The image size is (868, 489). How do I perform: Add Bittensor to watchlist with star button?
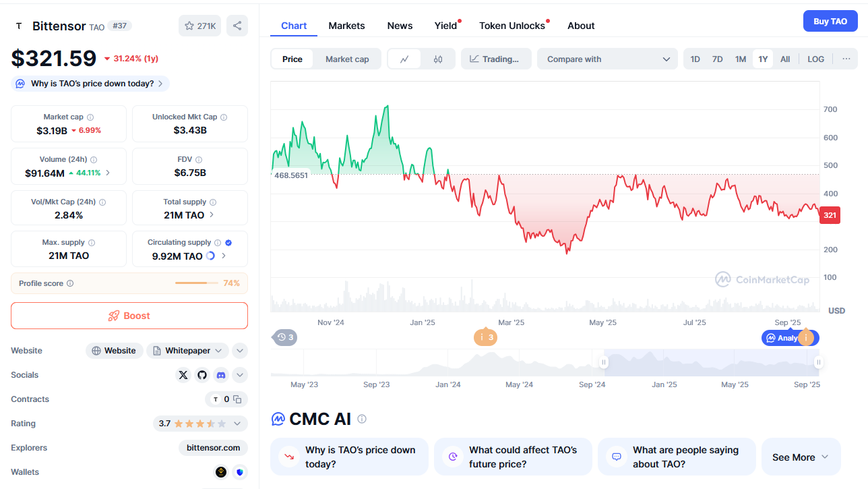[199, 26]
